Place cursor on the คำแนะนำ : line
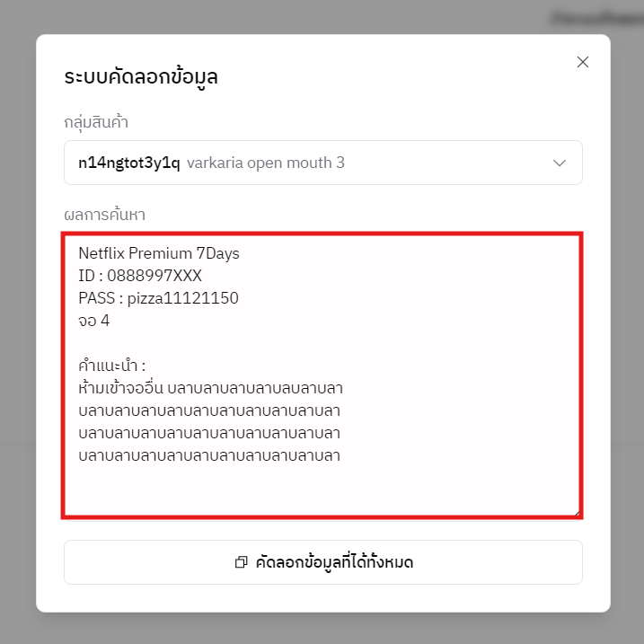The image size is (644, 644). tap(111, 366)
